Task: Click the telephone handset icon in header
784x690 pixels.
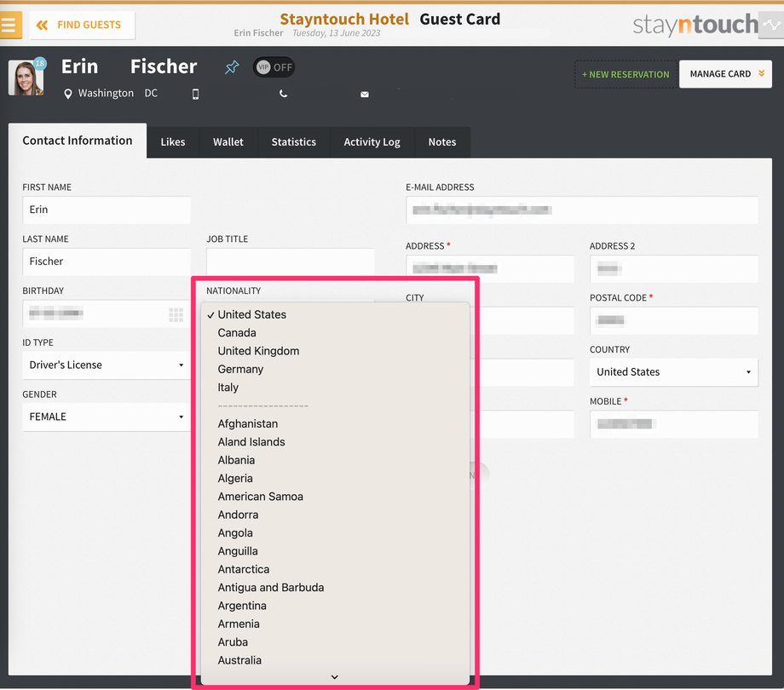Action: point(283,94)
